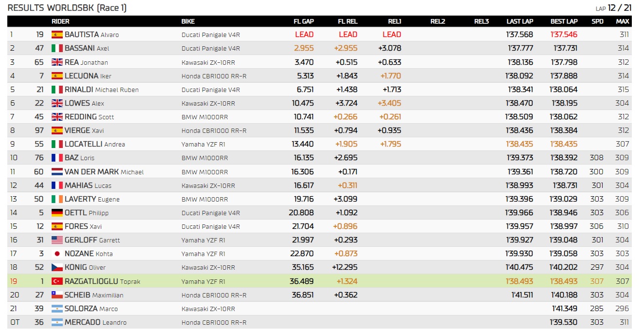The image size is (644, 333).
Task: Click the Italian flag beside BASSANI
Action: 57,48
